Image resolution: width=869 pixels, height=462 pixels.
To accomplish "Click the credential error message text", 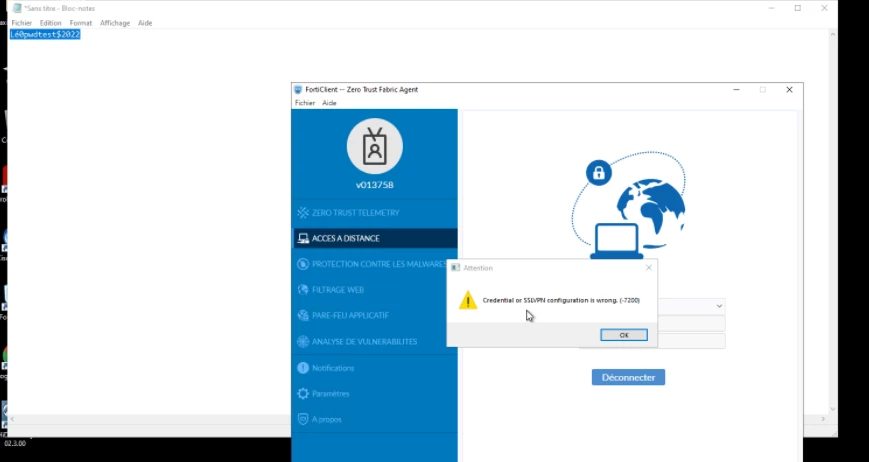I will coord(561,300).
